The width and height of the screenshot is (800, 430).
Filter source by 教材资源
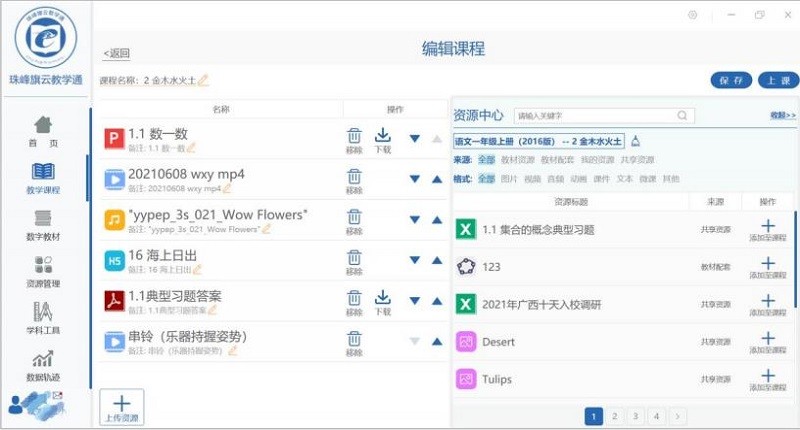point(517,160)
